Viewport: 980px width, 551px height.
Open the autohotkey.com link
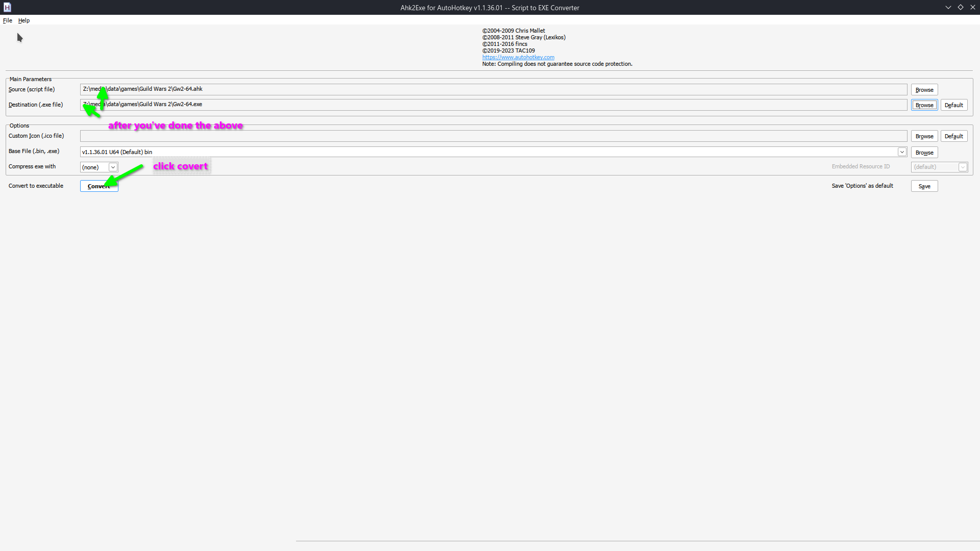(518, 57)
